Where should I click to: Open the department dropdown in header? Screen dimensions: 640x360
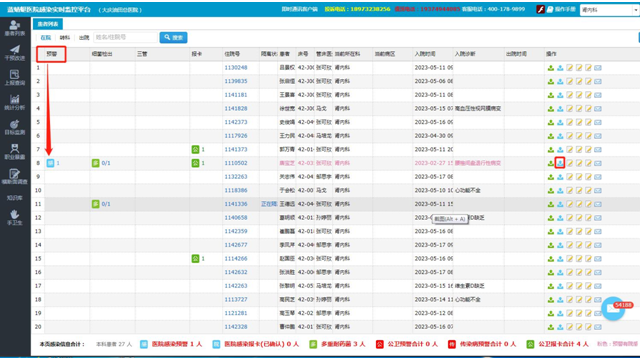click(x=610, y=10)
